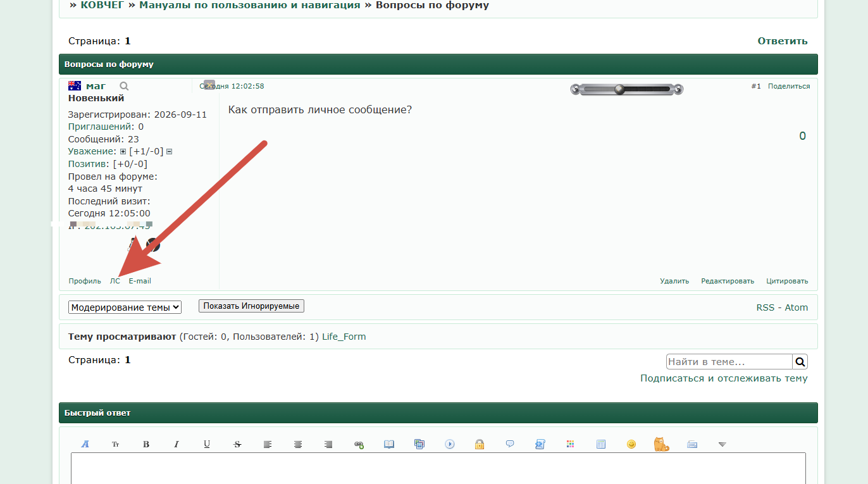The width and height of the screenshot is (868, 484).
Task: Insert video using the play icon
Action: point(450,444)
